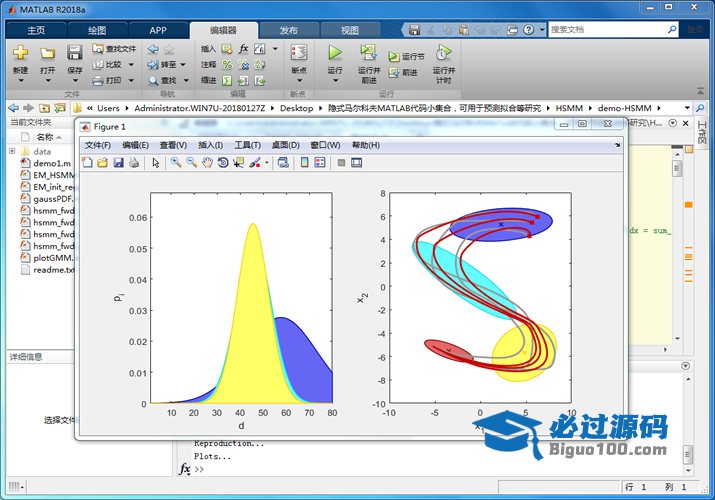The width and height of the screenshot is (715, 500).
Task: Click the Find (查找) button
Action: pos(168,81)
